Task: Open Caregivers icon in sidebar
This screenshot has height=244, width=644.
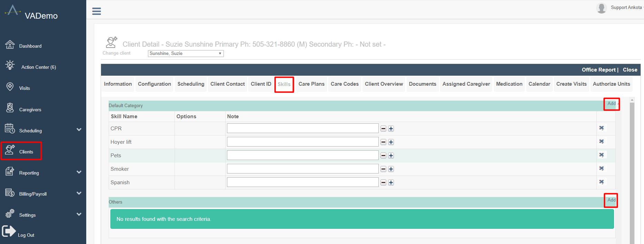Action: click(10, 107)
